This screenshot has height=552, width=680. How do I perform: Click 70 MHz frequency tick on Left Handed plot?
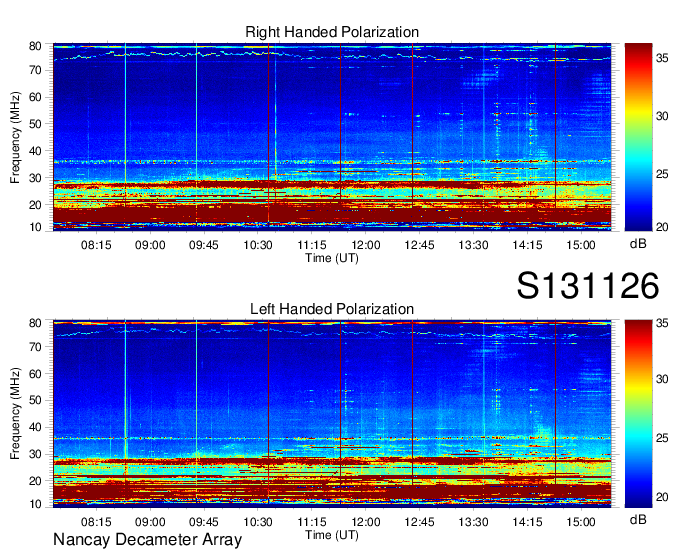click(35, 347)
